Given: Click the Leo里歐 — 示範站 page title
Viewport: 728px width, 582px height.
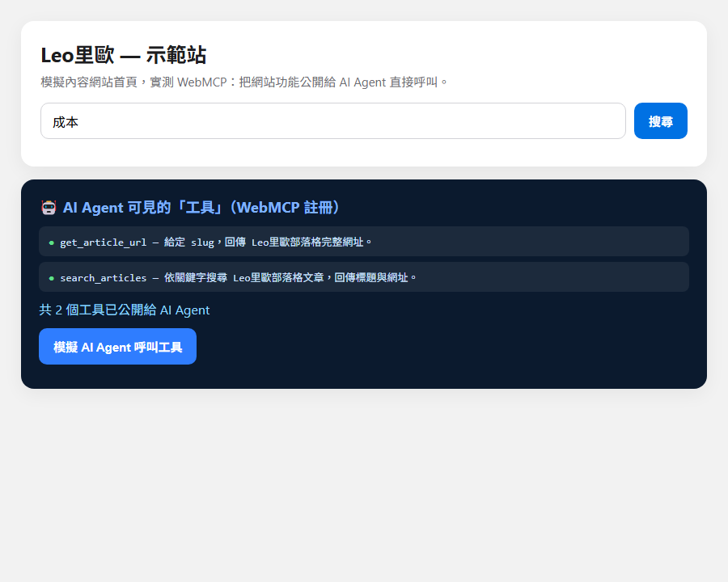Looking at the screenshot, I should click(x=124, y=55).
